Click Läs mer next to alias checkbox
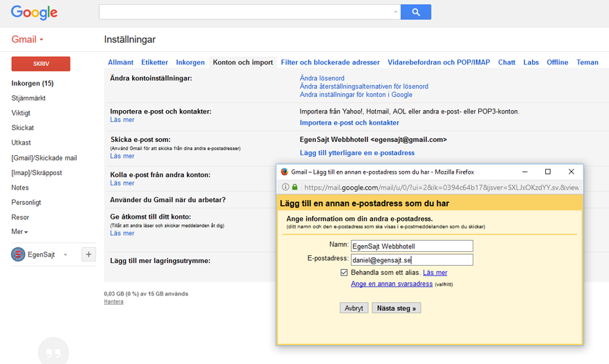 pyautogui.click(x=435, y=273)
